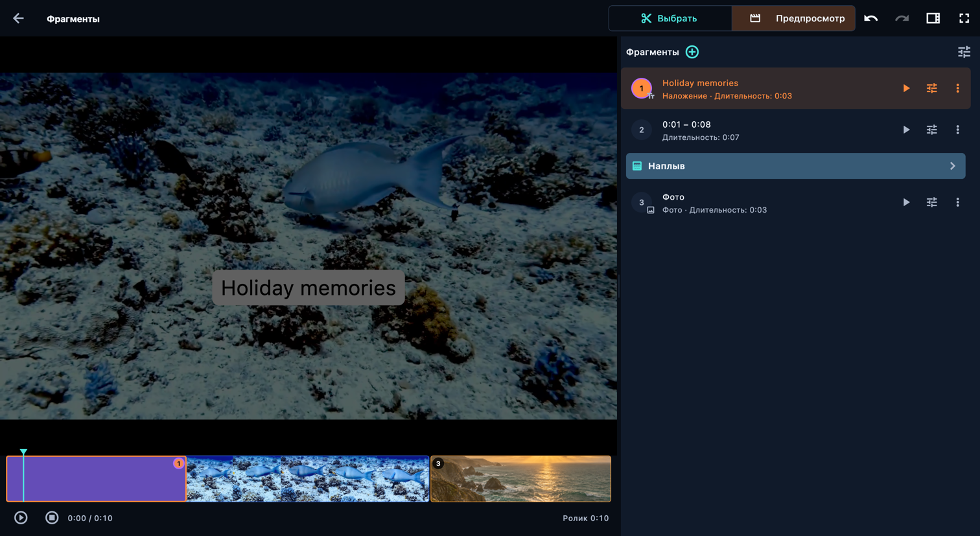Open more options for fragment 0:01 – 0:08
This screenshot has width=980, height=536.
click(958, 130)
